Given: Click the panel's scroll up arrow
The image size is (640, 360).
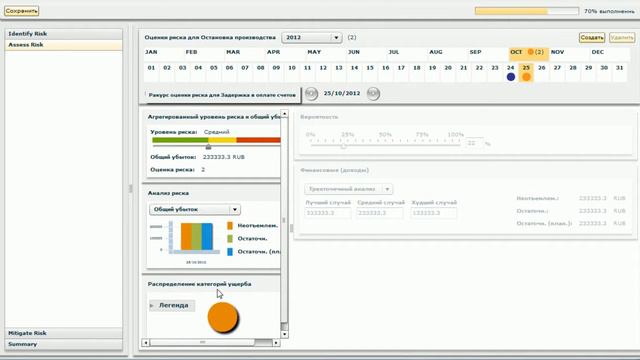Looking at the screenshot, I should click(x=284, y=113).
